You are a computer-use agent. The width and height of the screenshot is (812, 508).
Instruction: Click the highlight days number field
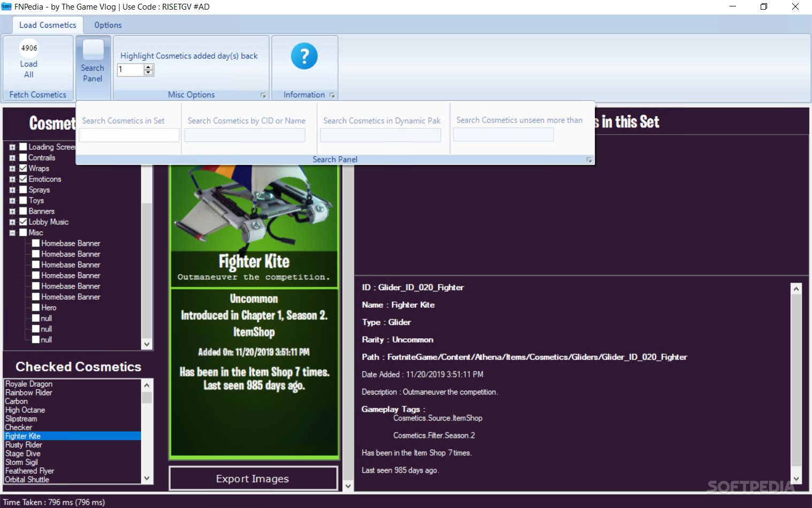click(131, 70)
